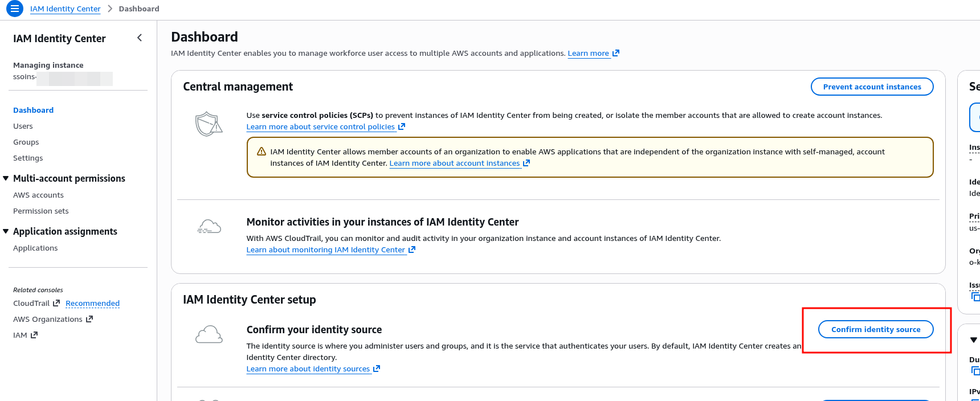
Task: Open Learn more about service control policies
Action: tap(320, 126)
